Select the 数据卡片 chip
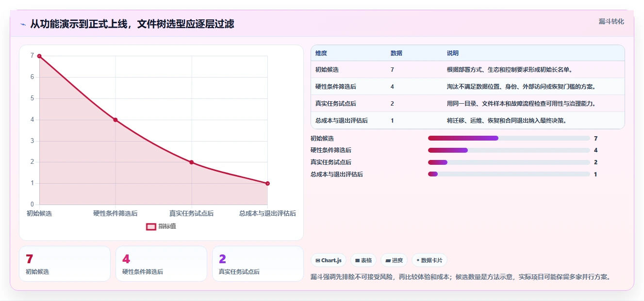The image size is (644, 301). 429,260
